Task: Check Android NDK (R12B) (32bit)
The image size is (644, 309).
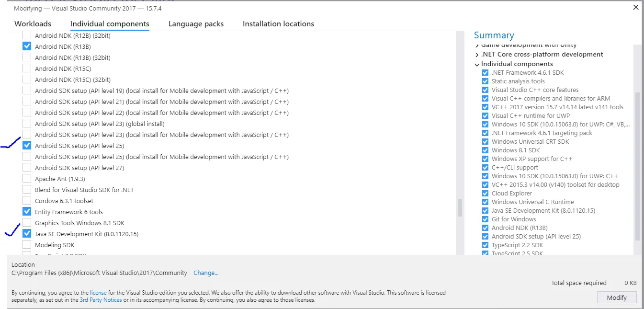Action: (x=27, y=35)
